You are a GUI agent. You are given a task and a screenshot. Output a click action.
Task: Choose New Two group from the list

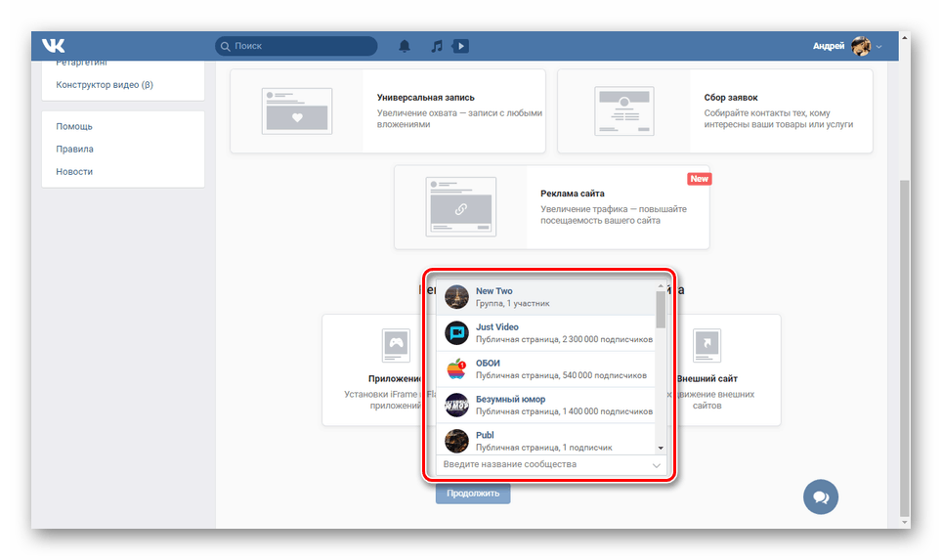(x=545, y=297)
